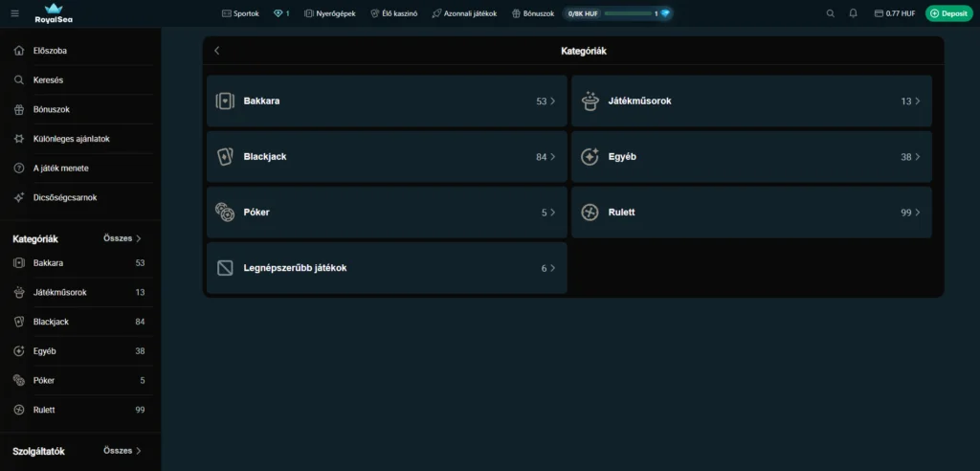Open the Egyéb card's chevron beside 38
Viewport: 980px width, 471px height.
[918, 157]
